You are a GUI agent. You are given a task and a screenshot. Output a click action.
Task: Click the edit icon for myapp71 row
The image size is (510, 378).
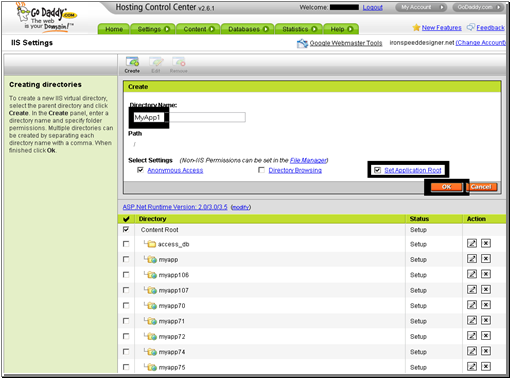pyautogui.click(x=472, y=320)
